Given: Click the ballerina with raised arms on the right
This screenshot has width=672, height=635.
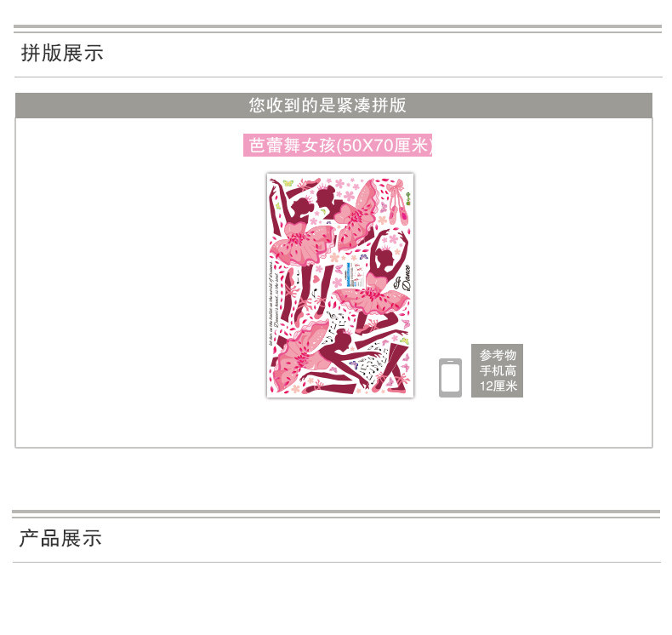Looking at the screenshot, I should pos(373,282).
